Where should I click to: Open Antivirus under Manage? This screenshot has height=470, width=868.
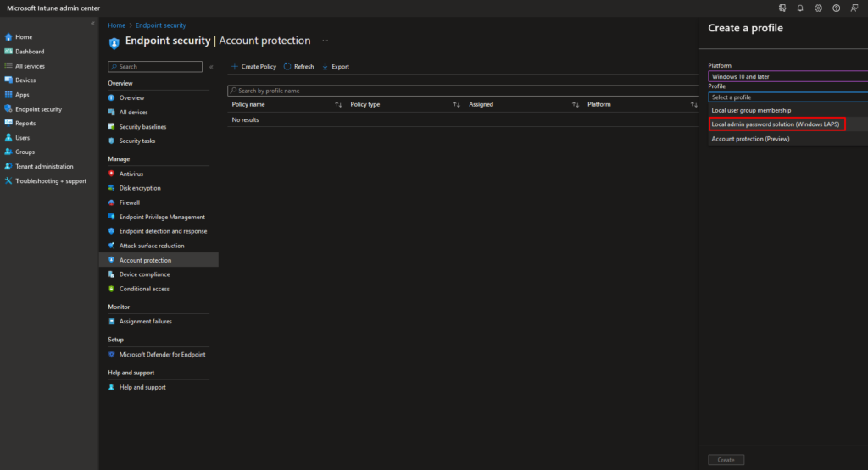pyautogui.click(x=131, y=174)
